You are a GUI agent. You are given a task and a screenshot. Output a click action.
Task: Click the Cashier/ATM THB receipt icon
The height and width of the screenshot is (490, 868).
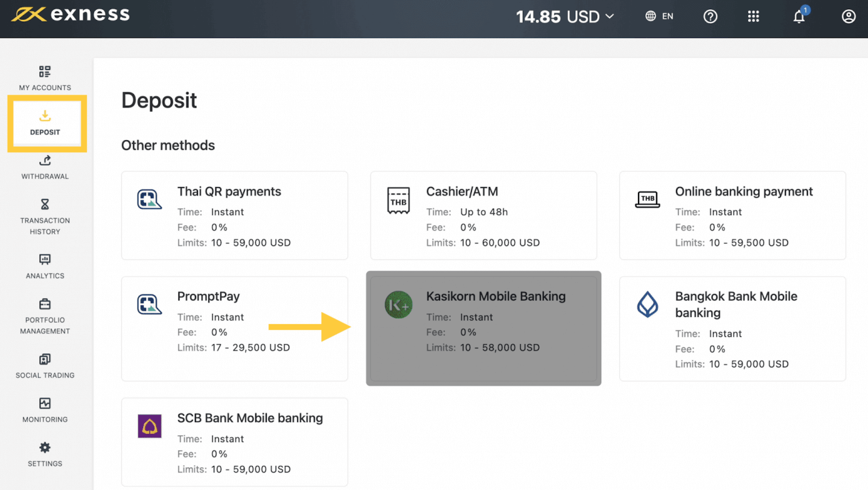(398, 201)
